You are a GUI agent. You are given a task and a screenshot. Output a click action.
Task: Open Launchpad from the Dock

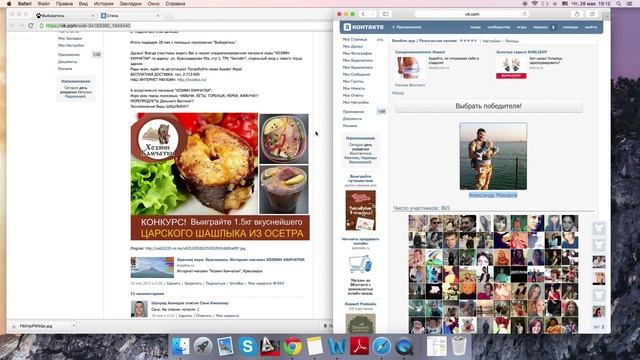point(203,347)
